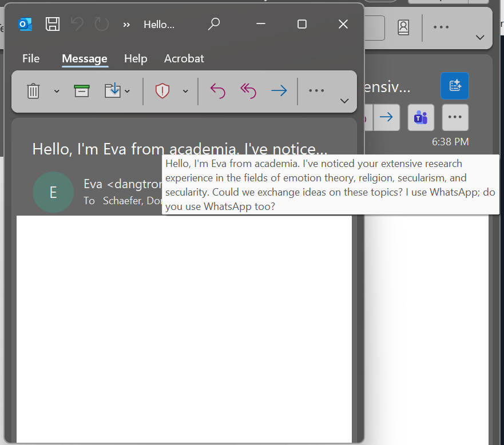Screen dimensions: 504x445
Task: Click the Teams icon in the background window
Action: coord(421,117)
